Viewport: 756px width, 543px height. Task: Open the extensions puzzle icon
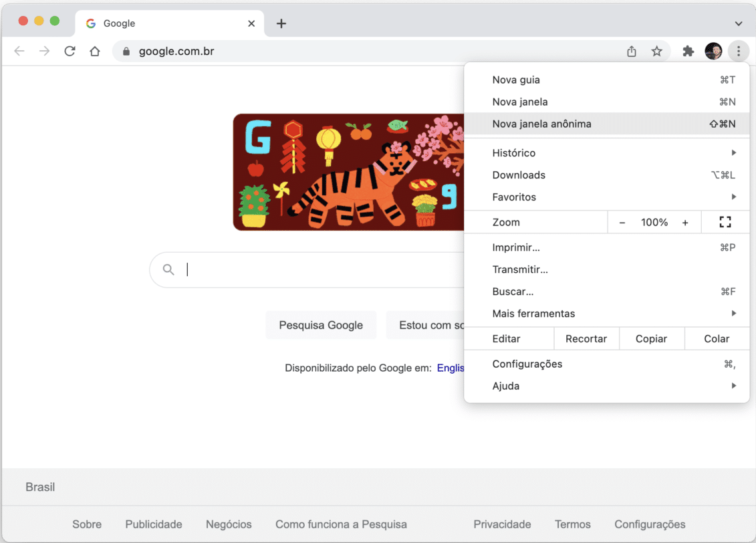[x=688, y=51]
